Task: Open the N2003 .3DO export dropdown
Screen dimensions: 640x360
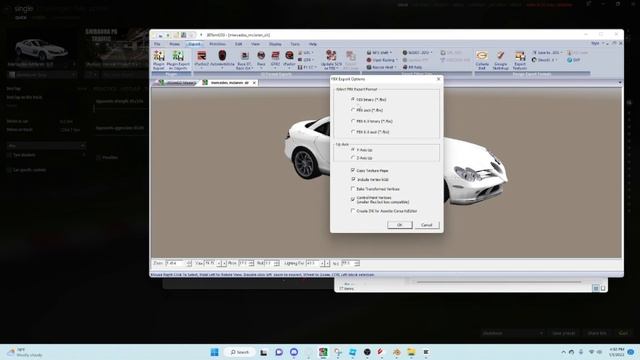Action: pos(417,53)
